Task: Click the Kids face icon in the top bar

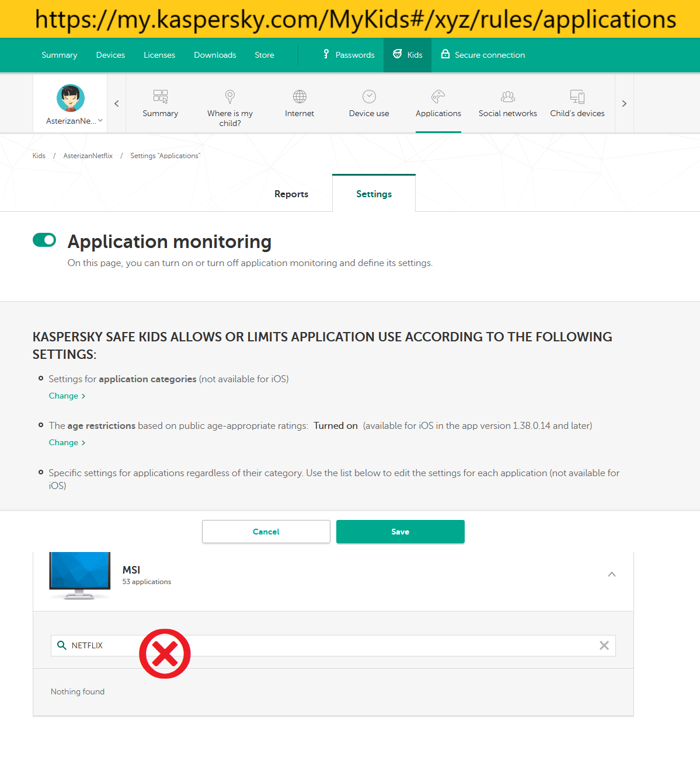Action: (398, 54)
